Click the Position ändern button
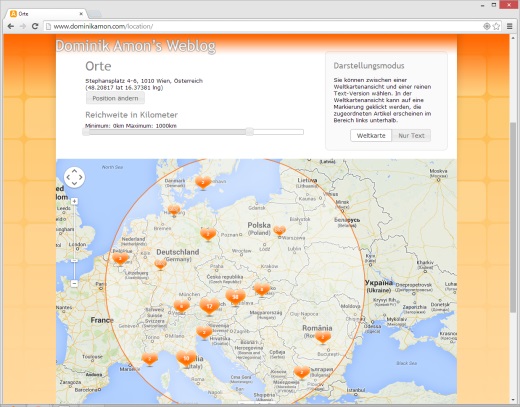 pyautogui.click(x=115, y=98)
